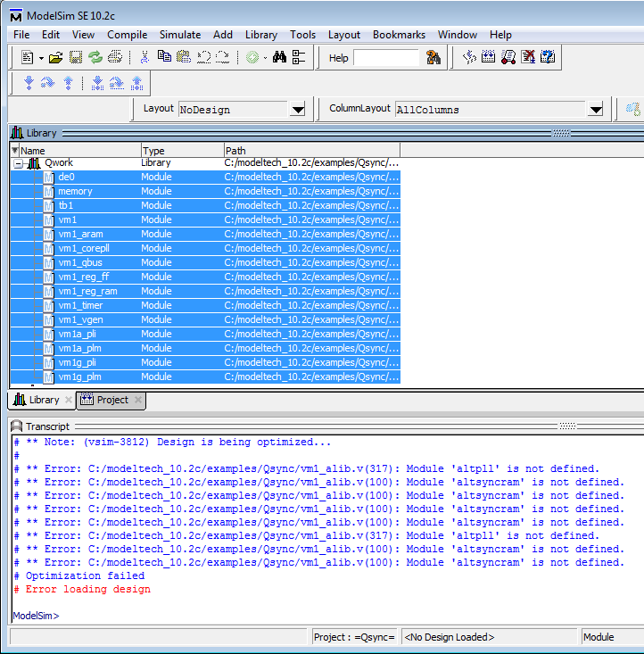
Task: Click the Find binoculars icon
Action: [279, 58]
